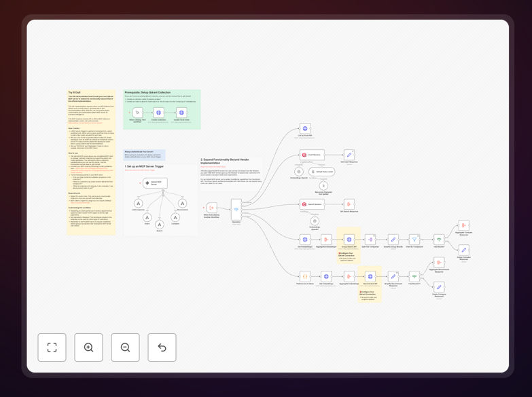Open the Search tool node under MCP Server
Screen dimensions: 532x397
pos(160,224)
